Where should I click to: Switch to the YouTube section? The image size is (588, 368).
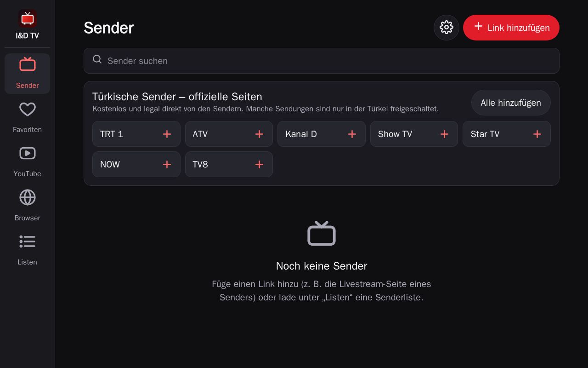click(28, 162)
